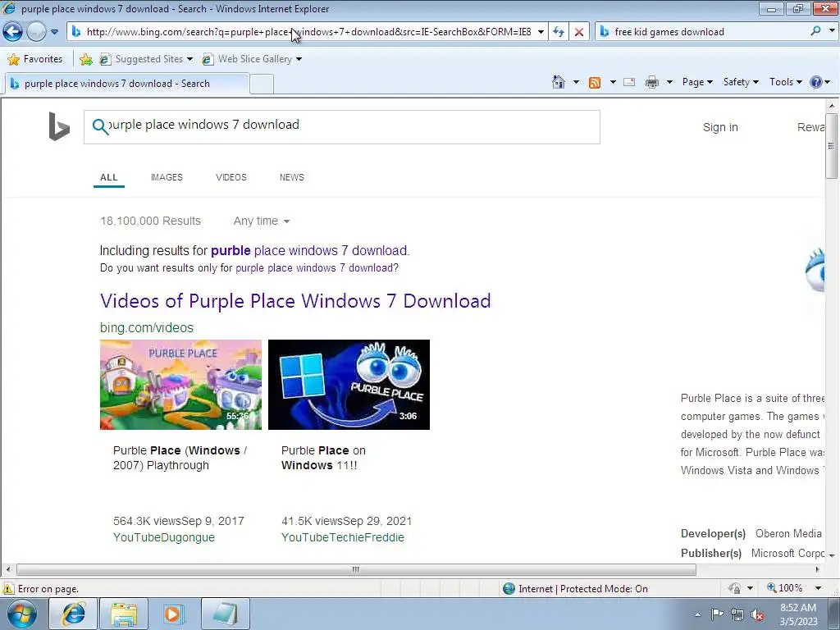Click Sign in link
840x630 pixels.
720,127
